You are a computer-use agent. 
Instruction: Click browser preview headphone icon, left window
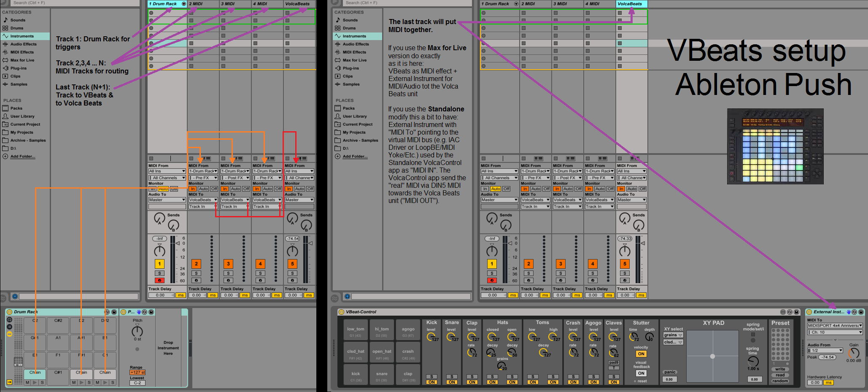15,296
